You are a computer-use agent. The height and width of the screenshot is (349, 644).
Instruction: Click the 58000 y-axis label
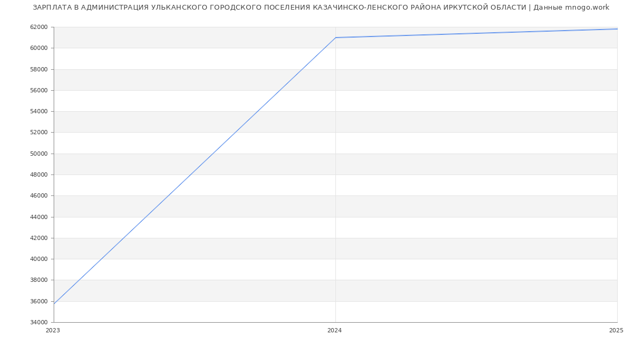[x=39, y=69]
